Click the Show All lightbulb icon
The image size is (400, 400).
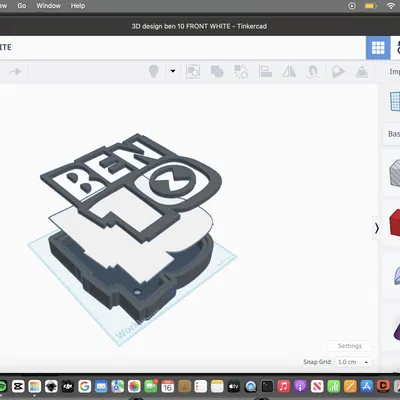(x=153, y=71)
